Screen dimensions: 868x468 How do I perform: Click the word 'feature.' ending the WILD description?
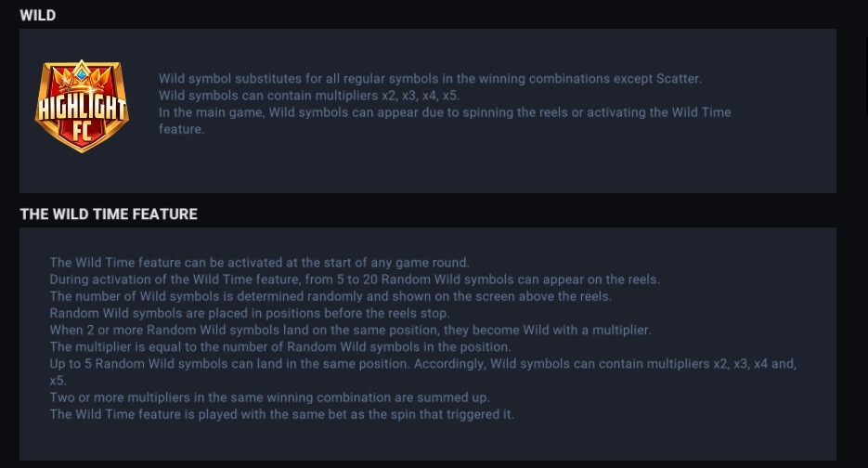[181, 129]
